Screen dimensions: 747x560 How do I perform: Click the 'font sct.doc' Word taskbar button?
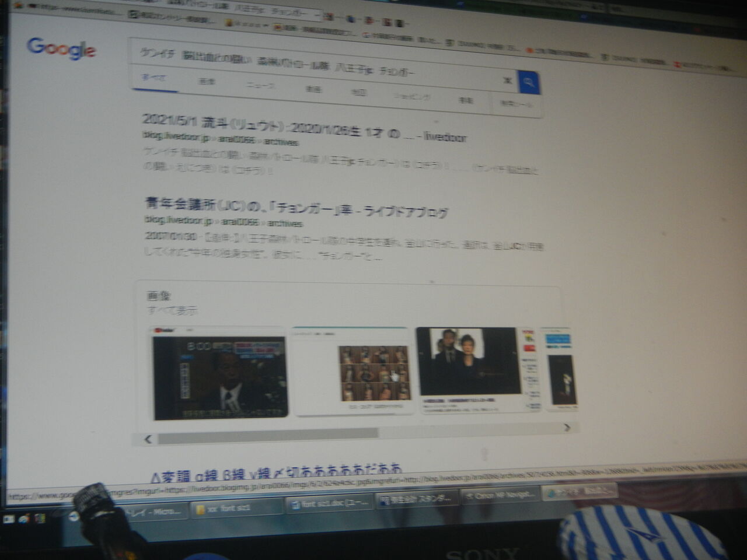point(330,504)
